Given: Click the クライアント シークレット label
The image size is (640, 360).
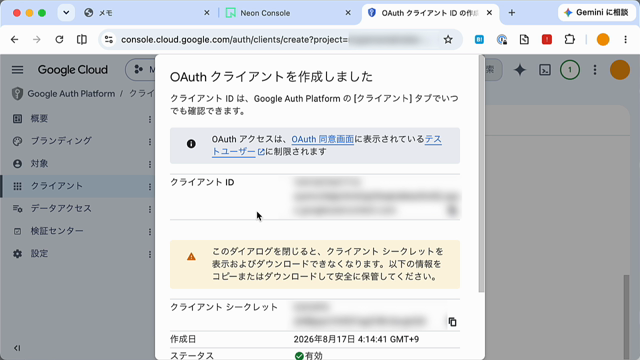Looking at the screenshot, I should pyautogui.click(x=224, y=307).
